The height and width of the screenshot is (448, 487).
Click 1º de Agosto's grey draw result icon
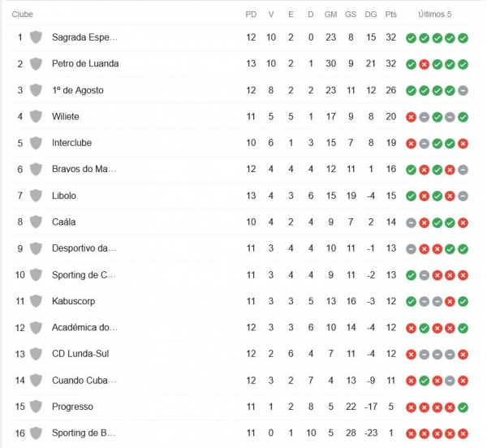point(463,91)
